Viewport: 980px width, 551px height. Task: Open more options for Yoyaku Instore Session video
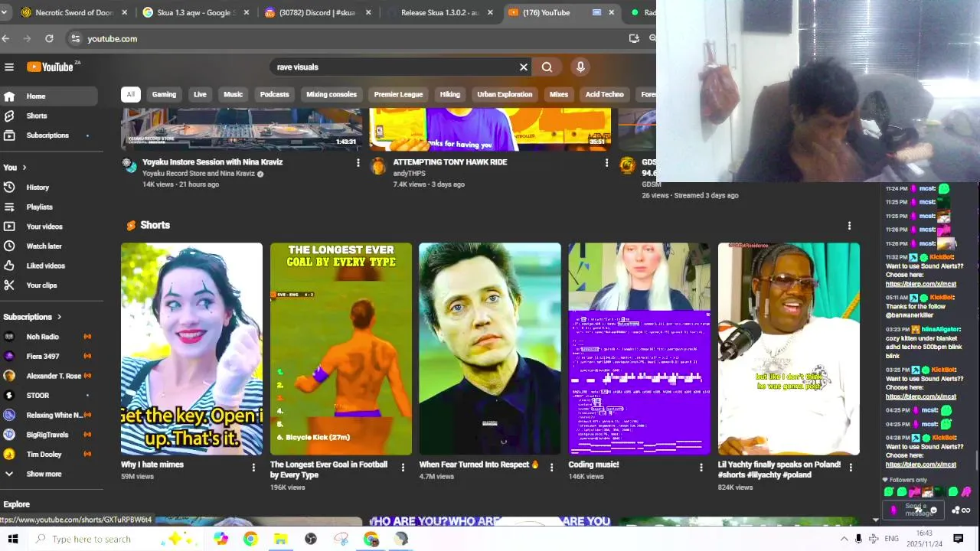[358, 163]
